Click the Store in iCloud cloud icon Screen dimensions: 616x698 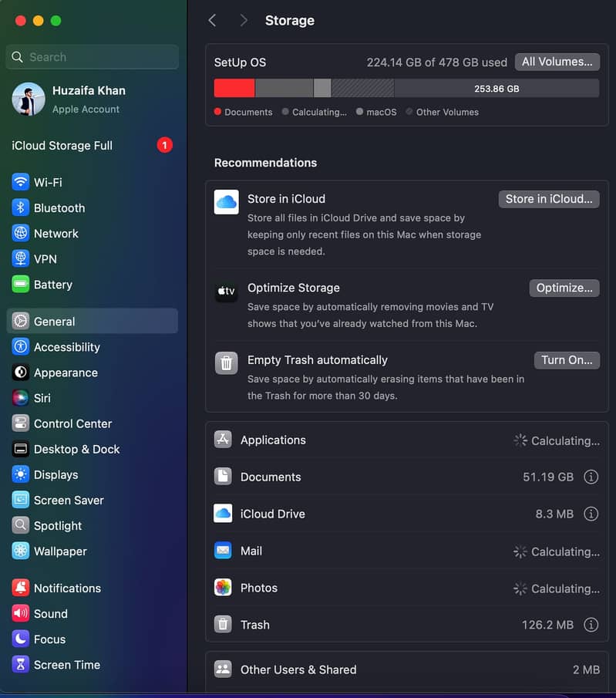tap(226, 202)
